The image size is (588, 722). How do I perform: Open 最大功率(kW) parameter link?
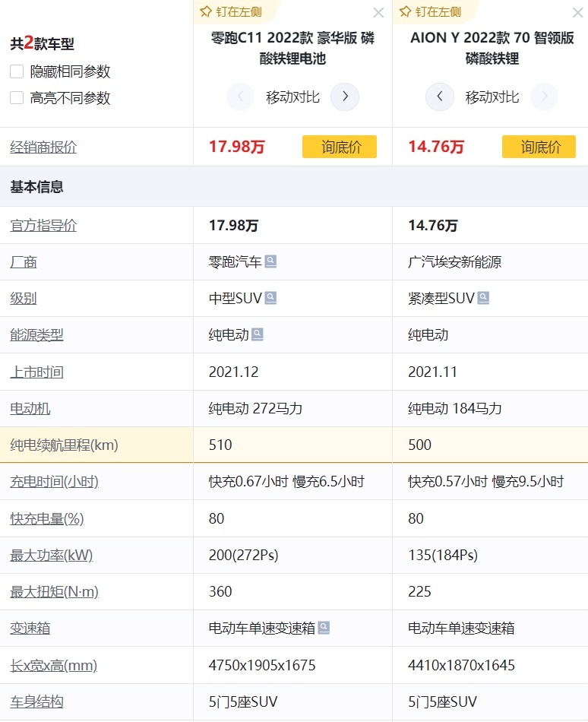click(52, 555)
